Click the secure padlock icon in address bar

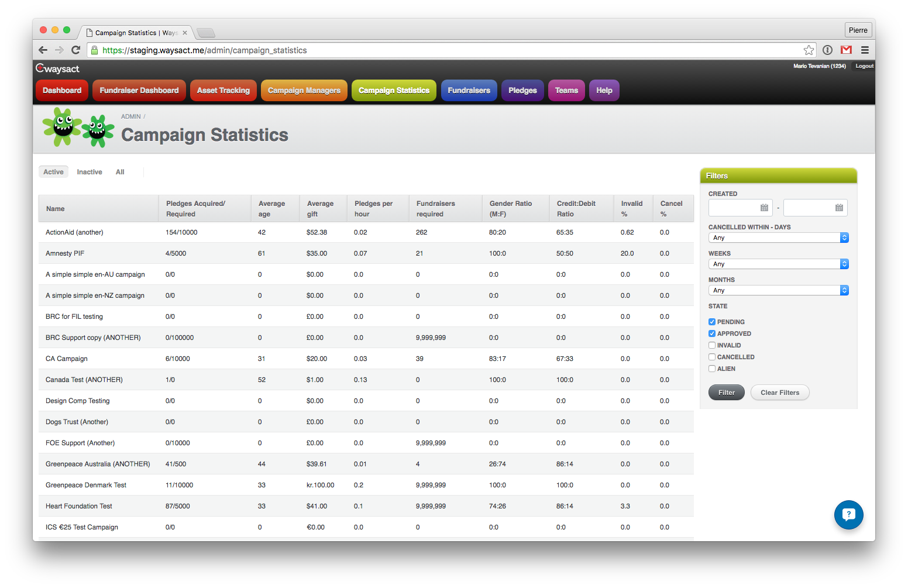(x=94, y=50)
